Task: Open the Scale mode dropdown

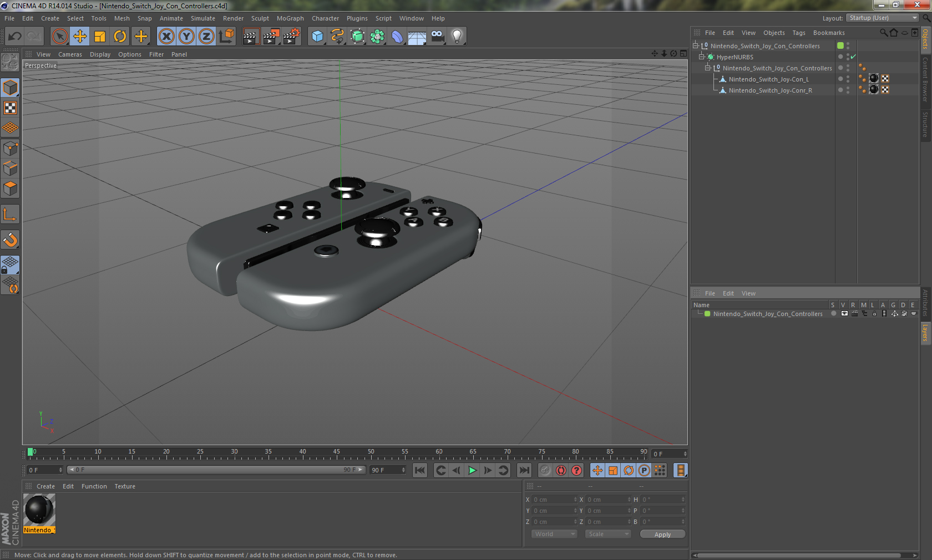Action: point(608,534)
